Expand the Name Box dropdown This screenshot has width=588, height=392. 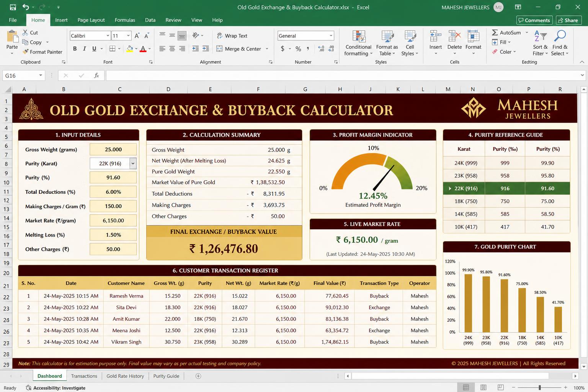[41, 75]
